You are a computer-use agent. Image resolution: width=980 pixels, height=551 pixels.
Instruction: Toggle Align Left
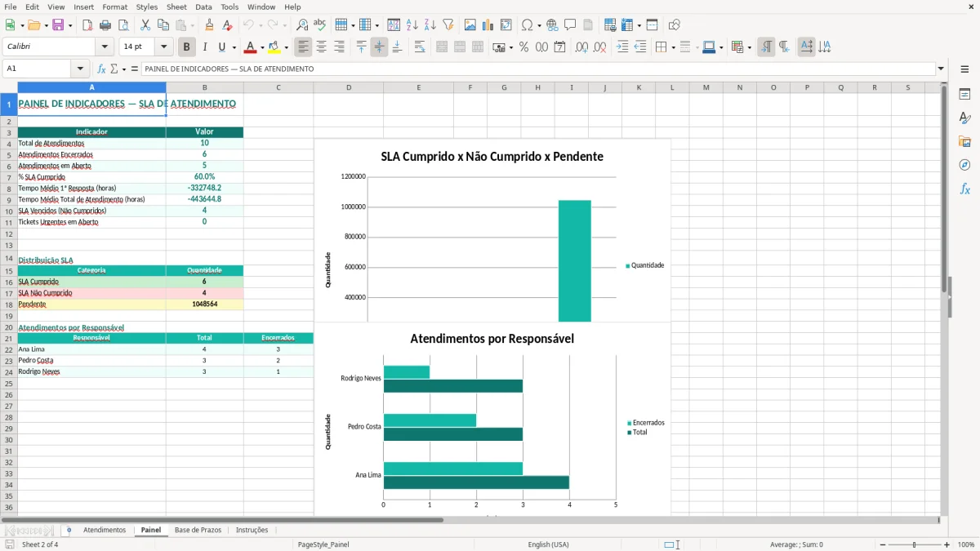[304, 47]
